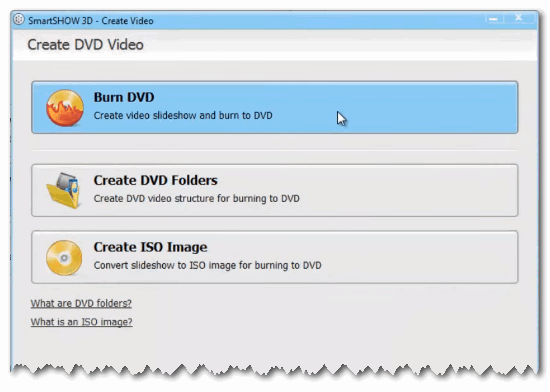The image size is (550, 392).
Task: Click the folder icon for Create DVD Folders
Action: point(63,190)
